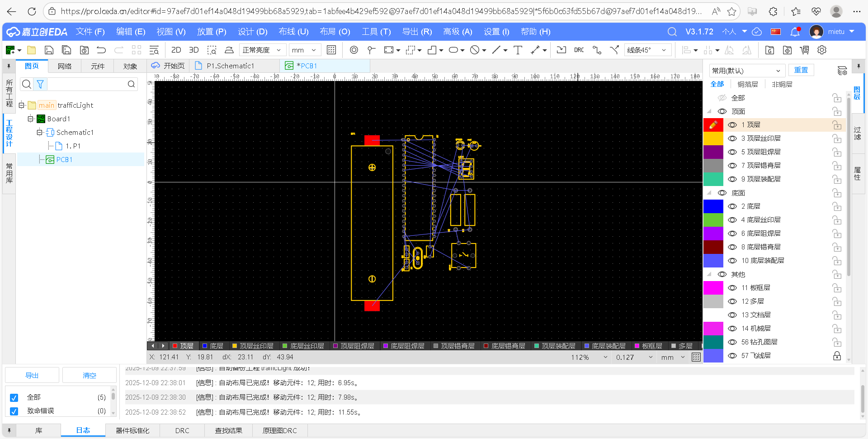Open the 正常亮度 brightness dropdown
868x439 pixels.
[x=262, y=50]
